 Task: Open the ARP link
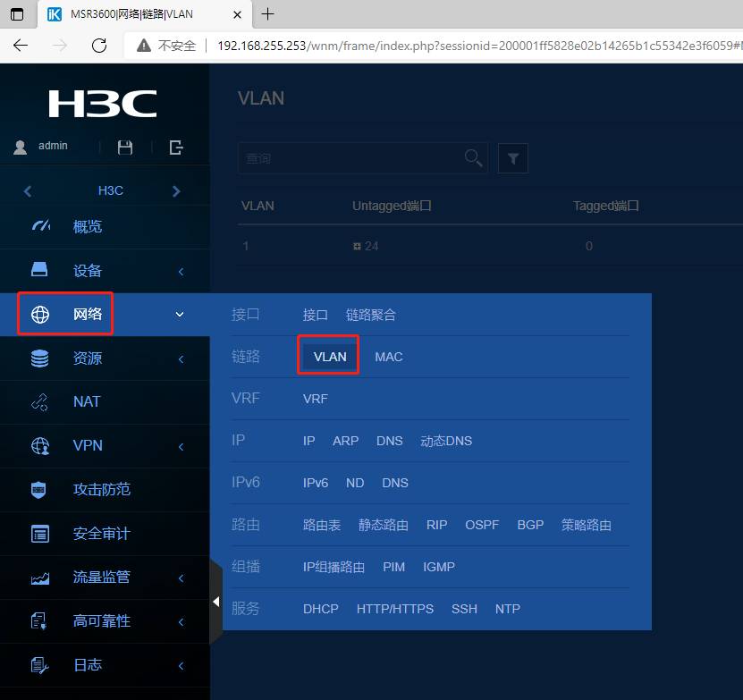pos(345,441)
